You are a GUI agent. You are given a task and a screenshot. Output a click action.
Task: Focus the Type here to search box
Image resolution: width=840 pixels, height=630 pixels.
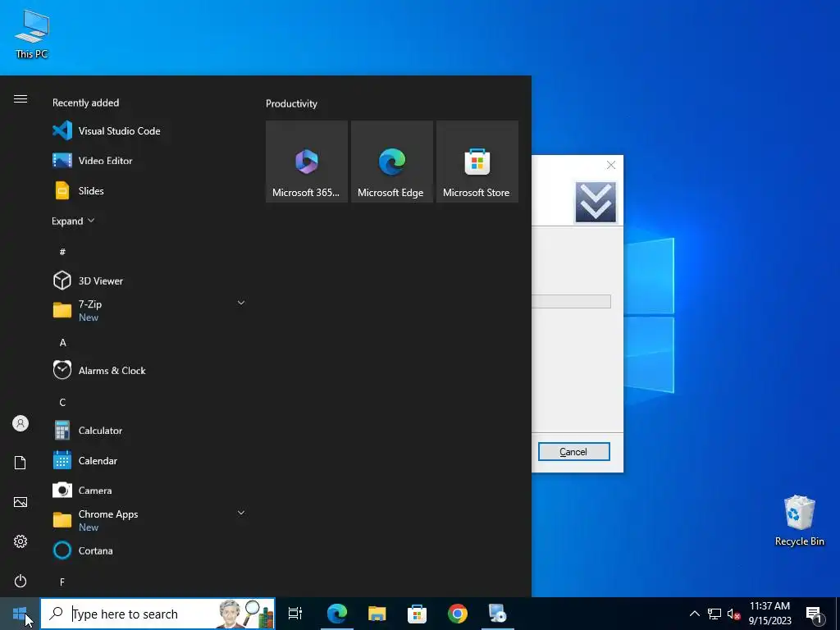pos(157,614)
